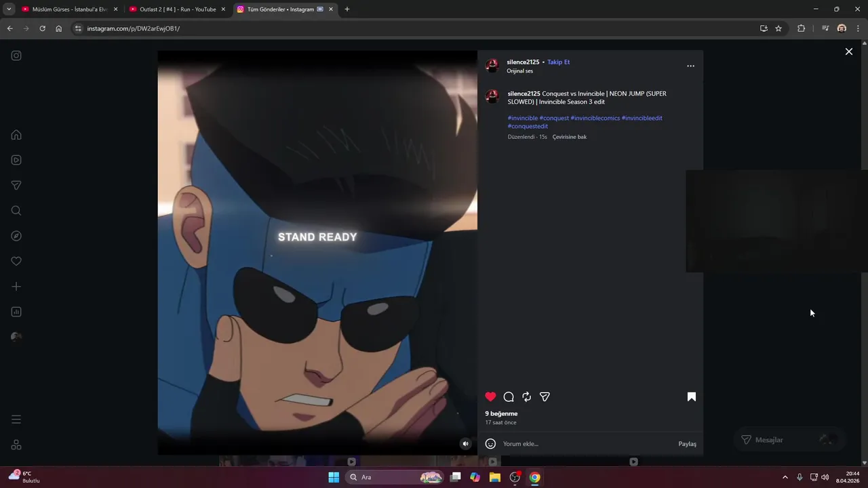Open the dashboard chart icon in sidebar
Screen dimensions: 868x488
coord(16,312)
